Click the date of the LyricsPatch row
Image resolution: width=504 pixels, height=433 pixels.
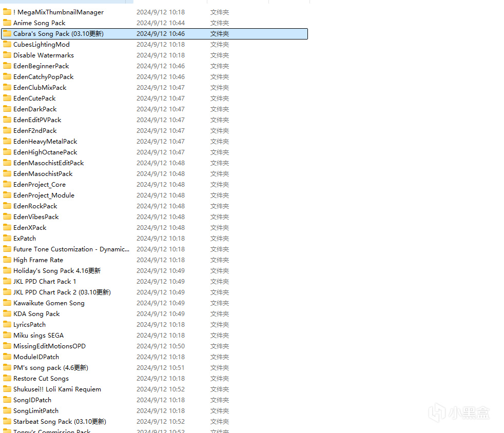pyautogui.click(x=161, y=324)
